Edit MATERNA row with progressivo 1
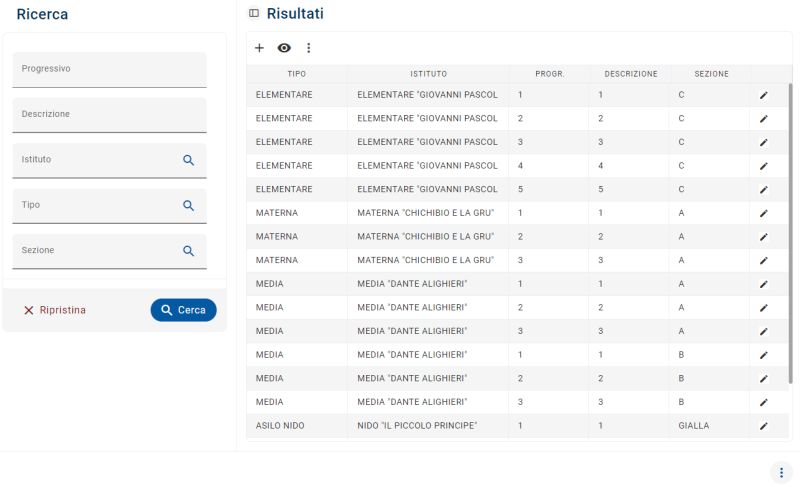 pos(763,213)
